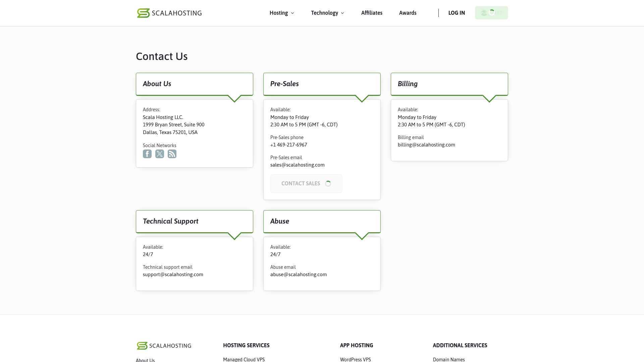This screenshot has width=644, height=362.
Task: Subscribe via the RSS feed icon
Action: coord(172,154)
